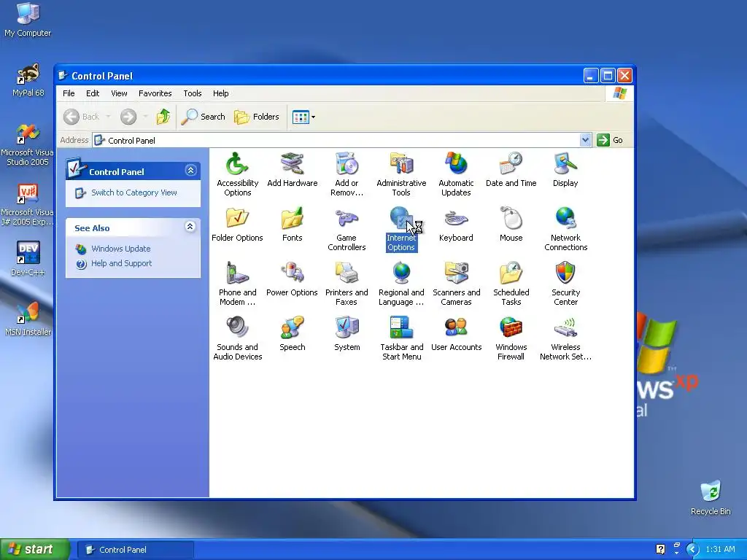Select Phone and Modem Options icon
This screenshot has height=560, width=747.
point(237,274)
